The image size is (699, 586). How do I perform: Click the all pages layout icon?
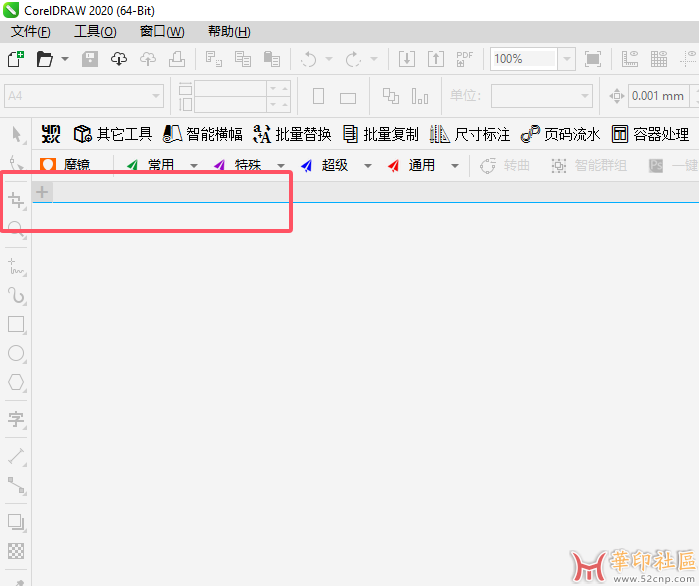point(391,96)
